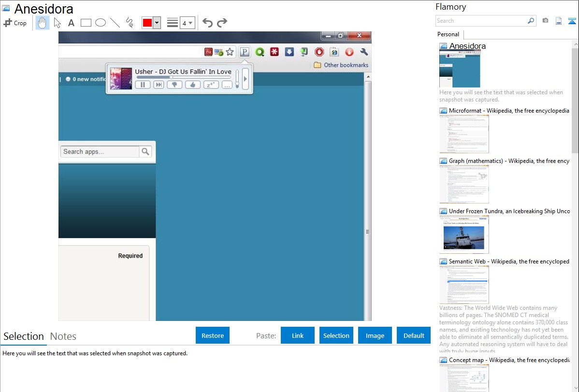The width and height of the screenshot is (579, 392).
Task: Skip to next track in snapshot player
Action: point(159,85)
